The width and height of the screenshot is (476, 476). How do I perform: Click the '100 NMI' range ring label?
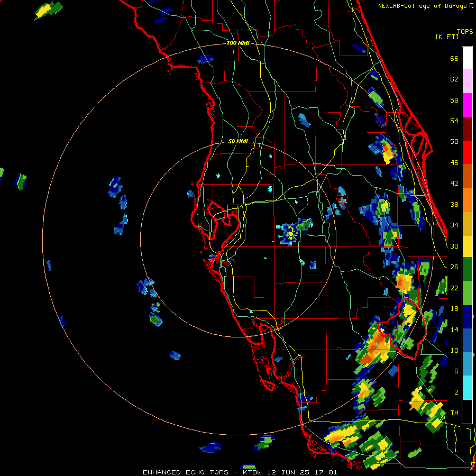(238, 43)
